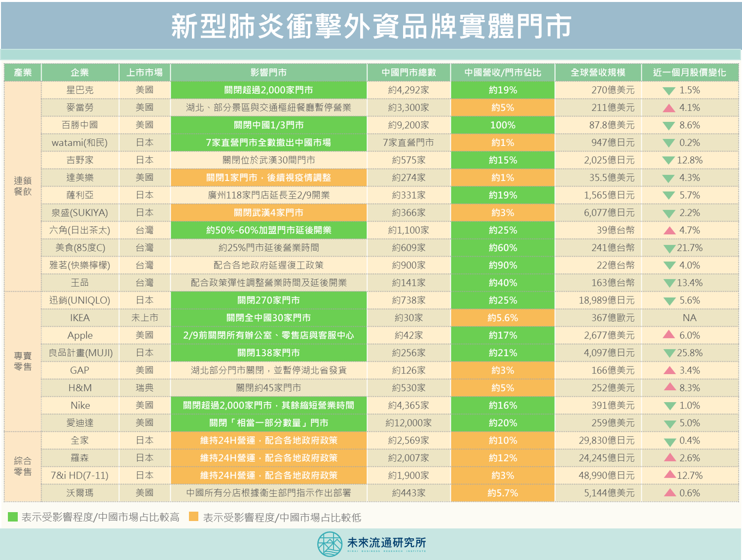Click the 2,677億美元 revenue cell
742x560 pixels.
click(598, 335)
